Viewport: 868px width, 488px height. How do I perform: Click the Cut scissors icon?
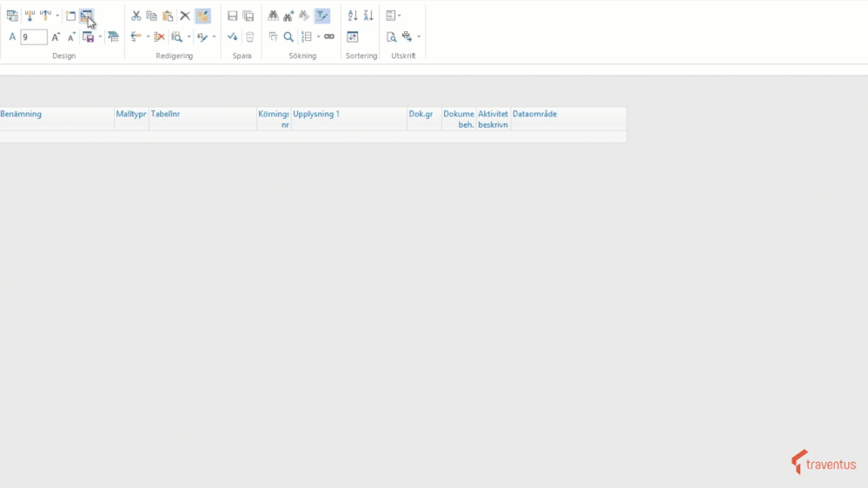click(136, 16)
